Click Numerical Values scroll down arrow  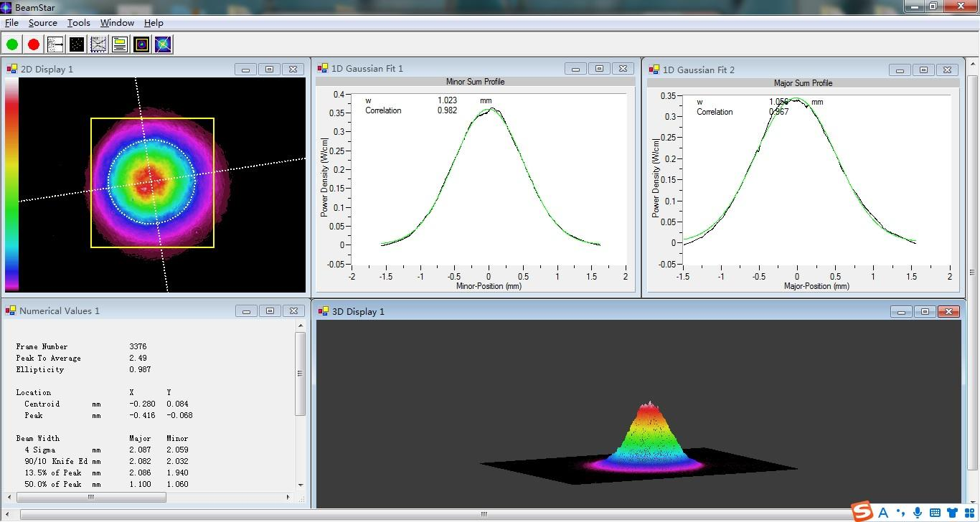[x=300, y=485]
